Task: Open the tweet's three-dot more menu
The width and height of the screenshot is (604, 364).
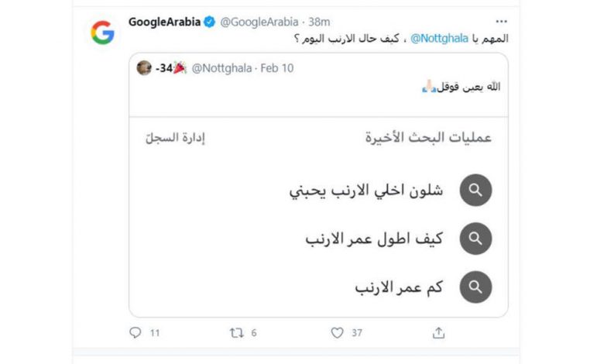Action: 502,21
